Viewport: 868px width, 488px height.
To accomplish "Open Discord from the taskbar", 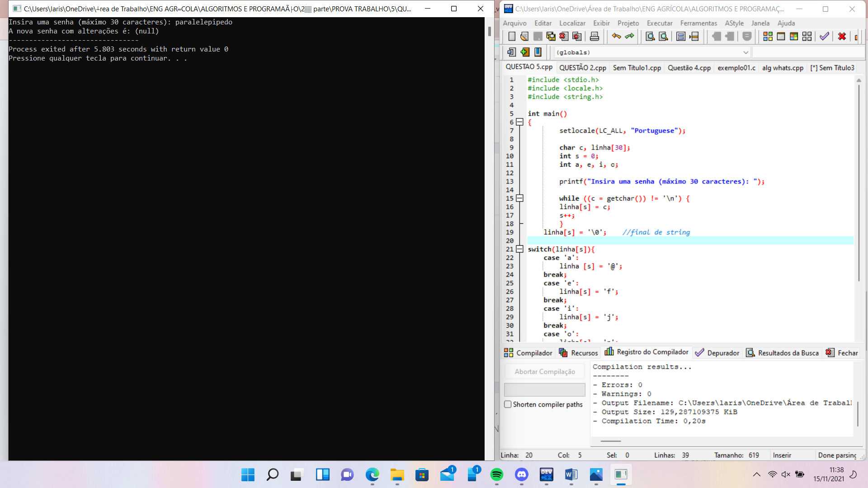I will point(522,474).
